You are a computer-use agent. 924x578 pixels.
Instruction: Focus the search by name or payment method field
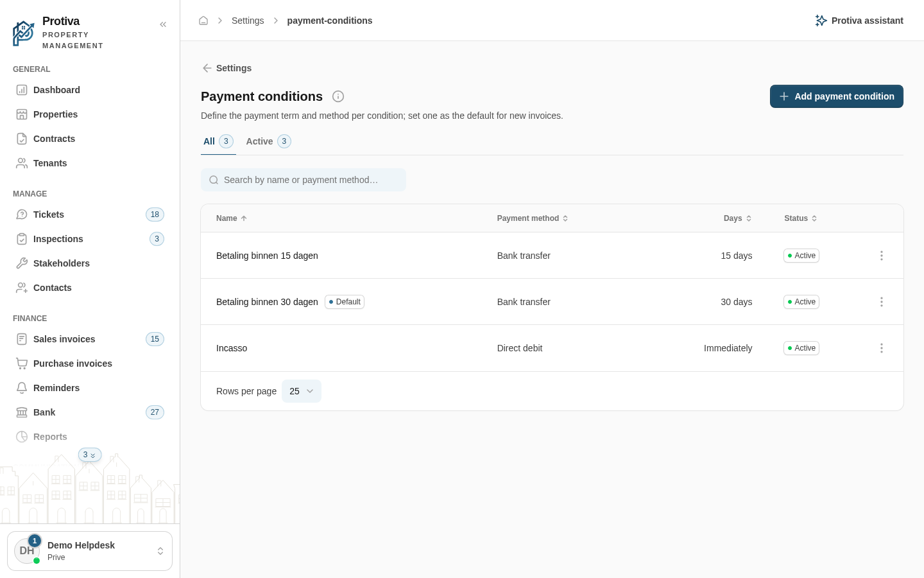tap(304, 180)
